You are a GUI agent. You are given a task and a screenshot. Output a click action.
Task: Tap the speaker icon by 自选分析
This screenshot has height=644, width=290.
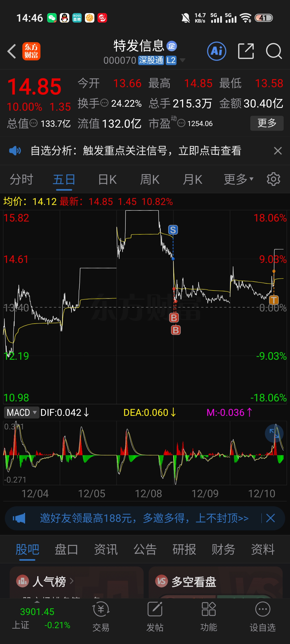[x=15, y=151]
